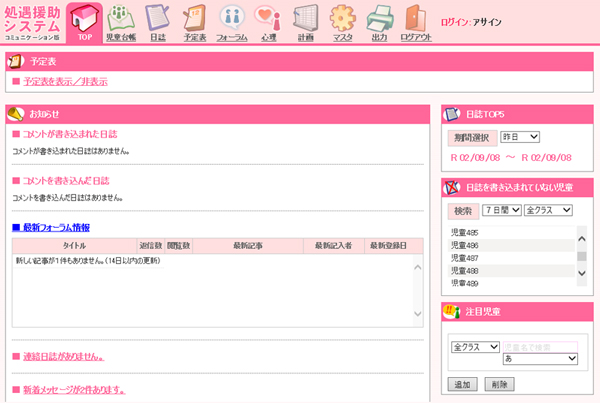Viewport: 600px width, 403px height.
Task: Open the フォーラム forum icon
Action: tap(231, 22)
